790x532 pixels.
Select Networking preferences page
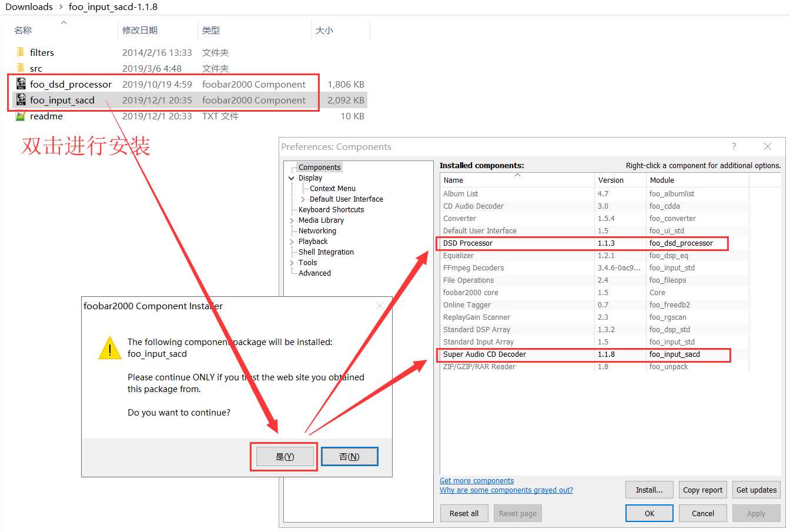317,231
